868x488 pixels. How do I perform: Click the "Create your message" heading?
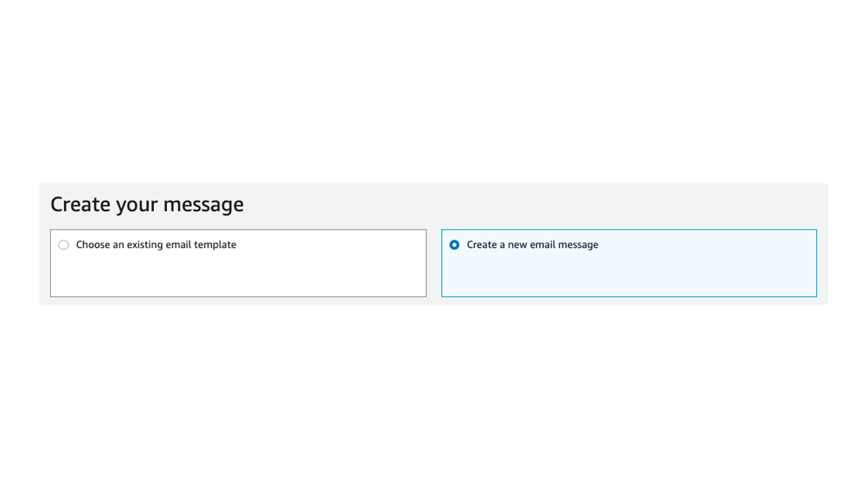(x=148, y=203)
